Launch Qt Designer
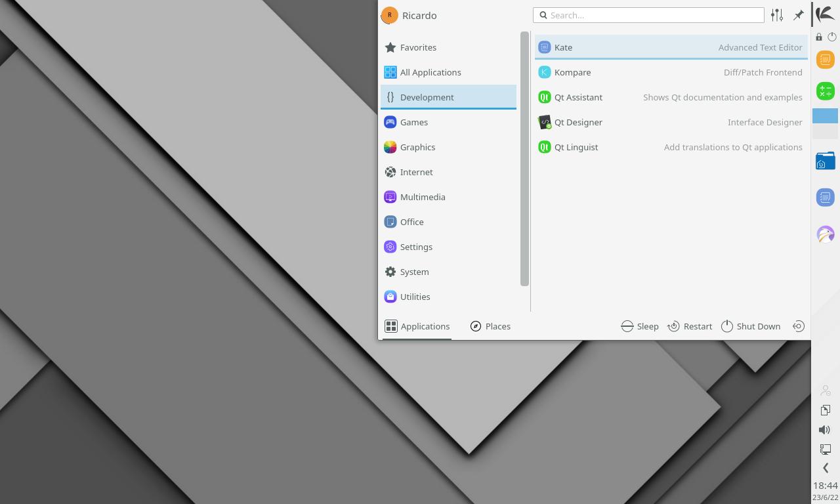 pos(671,122)
